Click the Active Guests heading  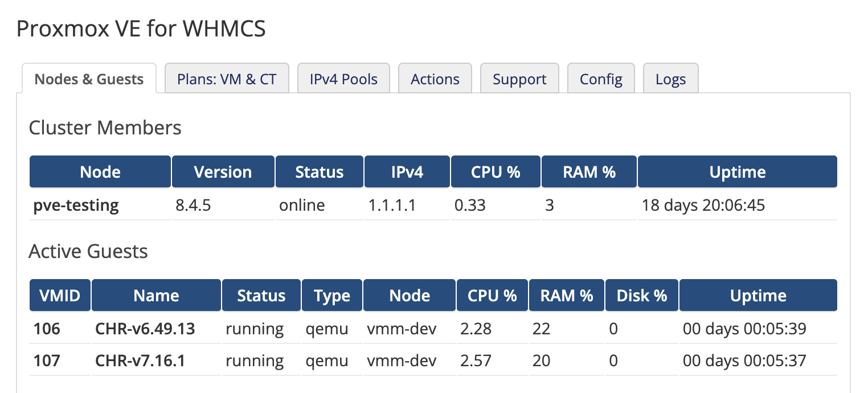(x=88, y=251)
